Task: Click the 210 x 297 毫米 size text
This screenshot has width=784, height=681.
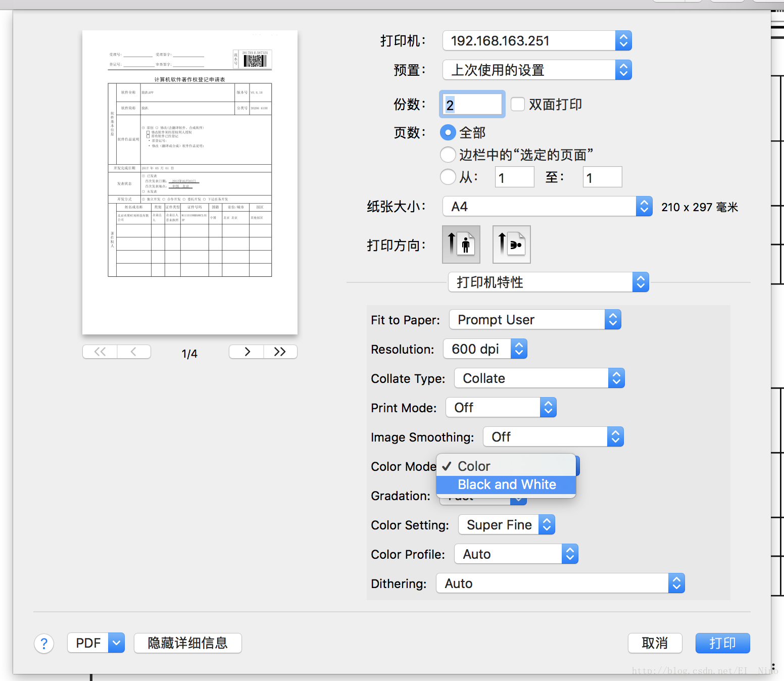Action: 700,207
